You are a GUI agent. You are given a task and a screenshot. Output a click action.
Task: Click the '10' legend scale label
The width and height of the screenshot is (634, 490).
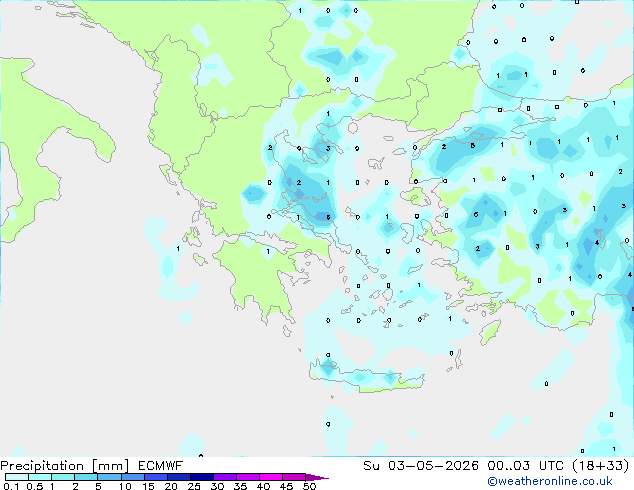pyautogui.click(x=125, y=486)
